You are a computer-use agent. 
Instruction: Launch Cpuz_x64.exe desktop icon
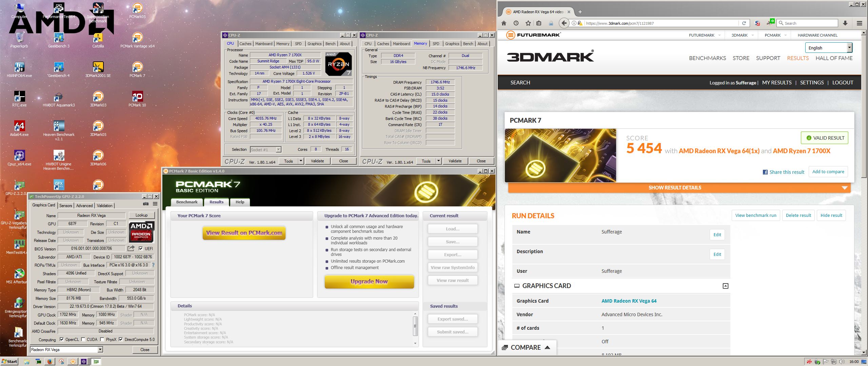(x=19, y=158)
